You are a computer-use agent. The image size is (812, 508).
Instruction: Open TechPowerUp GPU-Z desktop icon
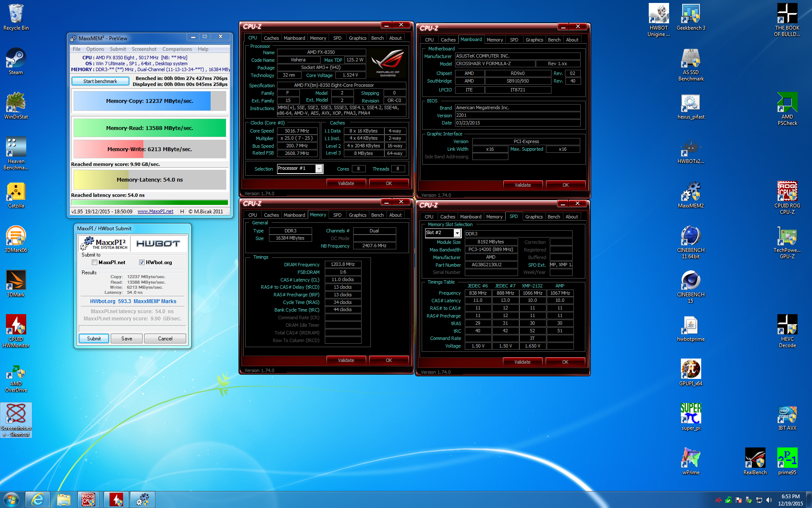point(787,242)
